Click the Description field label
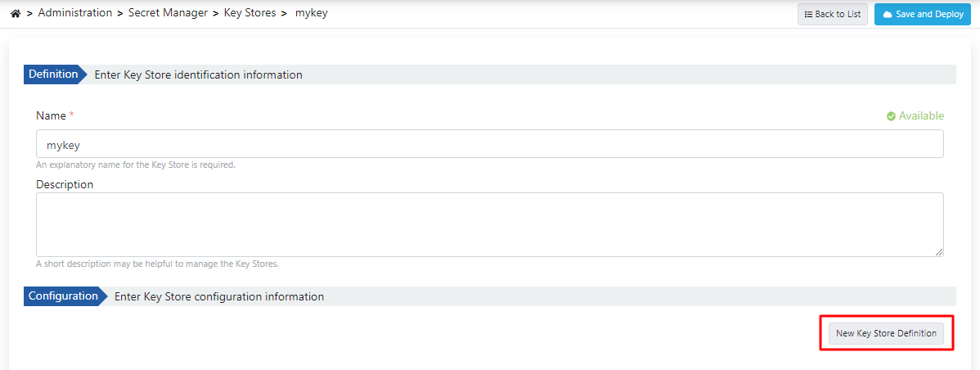Image resolution: width=980 pixels, height=370 pixels. [65, 184]
